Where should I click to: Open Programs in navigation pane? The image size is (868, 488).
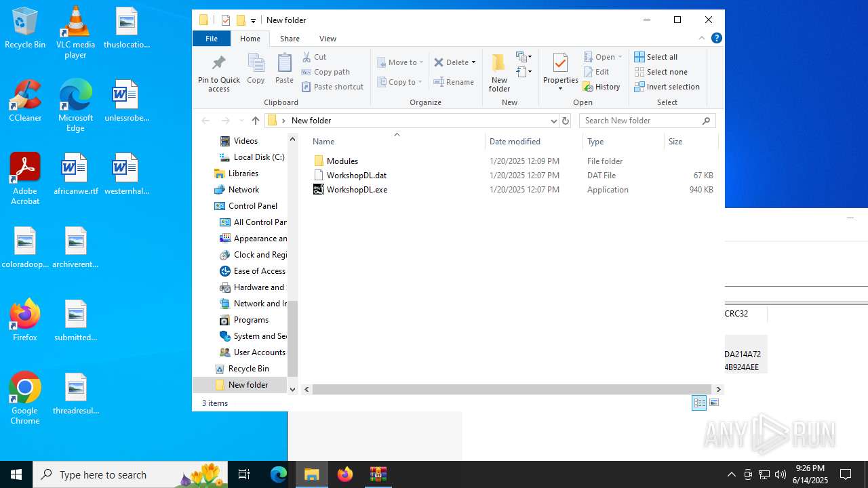coord(244,320)
